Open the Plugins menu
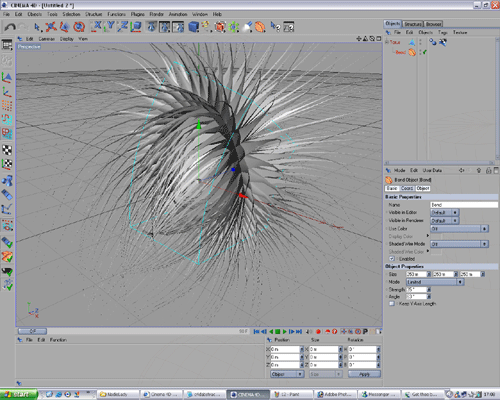This screenshot has height=400, width=500. tap(138, 14)
